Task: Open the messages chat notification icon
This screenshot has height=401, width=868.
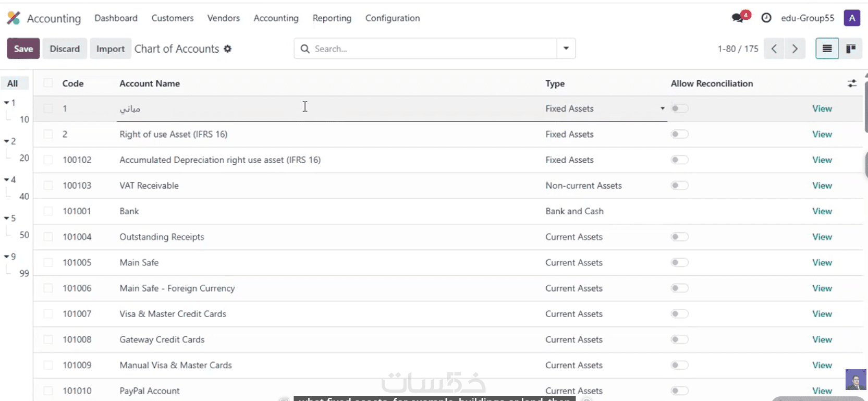Action: coord(738,18)
